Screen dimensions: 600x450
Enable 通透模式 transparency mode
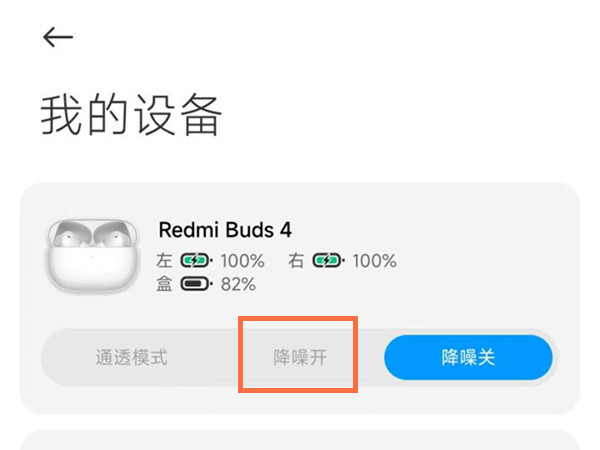click(131, 357)
